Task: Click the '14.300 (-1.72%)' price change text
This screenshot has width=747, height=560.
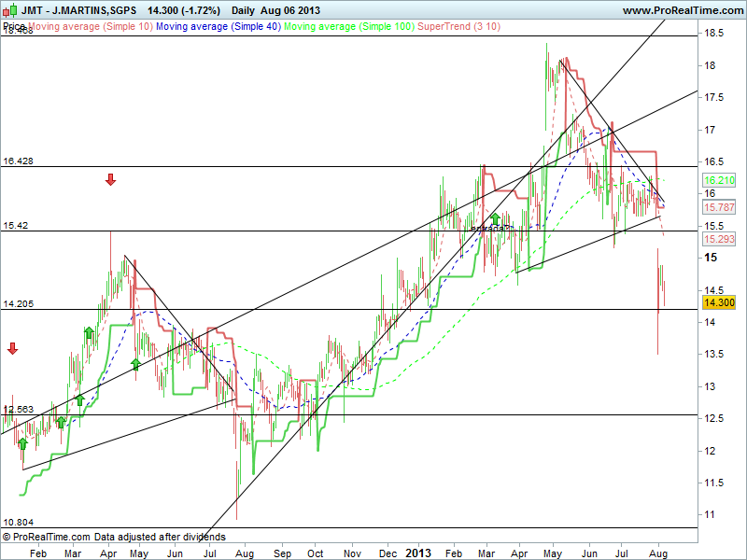Action: pos(184,10)
